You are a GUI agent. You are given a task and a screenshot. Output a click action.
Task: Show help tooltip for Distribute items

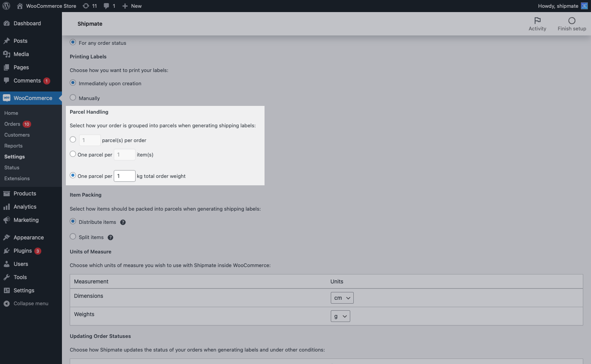(x=123, y=222)
